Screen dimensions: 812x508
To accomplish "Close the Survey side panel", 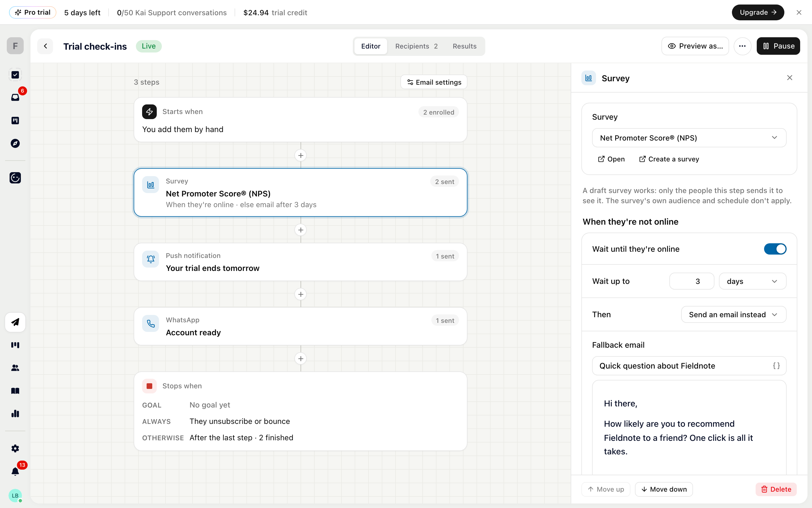I will (x=789, y=78).
